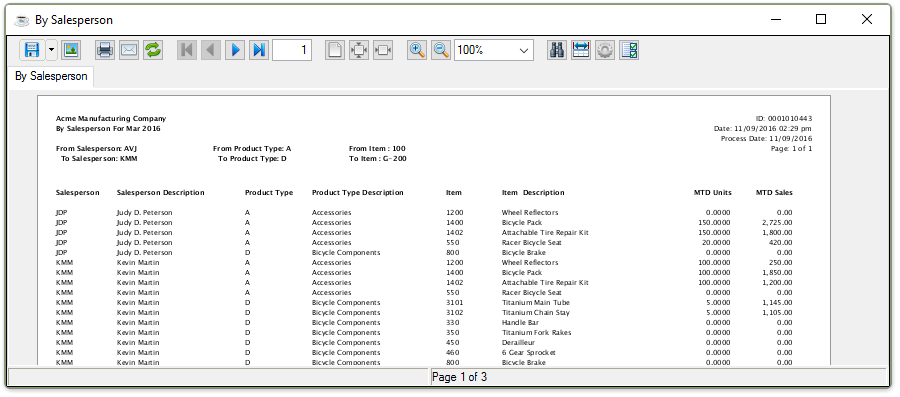Click 'To Product Type: D' text
Screen dimensions: 900x397
(x=253, y=159)
